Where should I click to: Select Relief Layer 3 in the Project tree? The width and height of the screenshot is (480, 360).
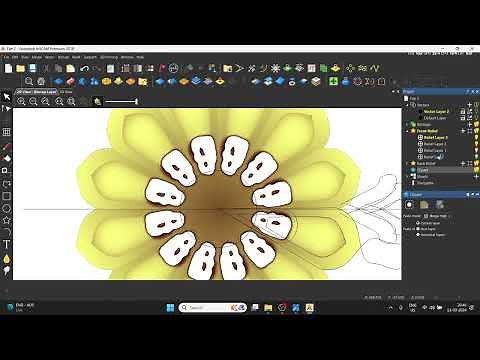click(x=435, y=137)
